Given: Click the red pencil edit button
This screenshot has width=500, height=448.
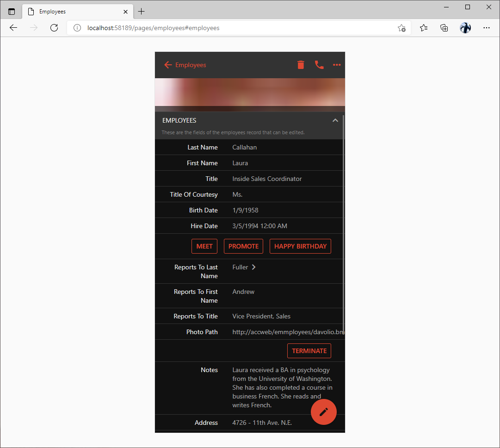Looking at the screenshot, I should coord(324,411).
